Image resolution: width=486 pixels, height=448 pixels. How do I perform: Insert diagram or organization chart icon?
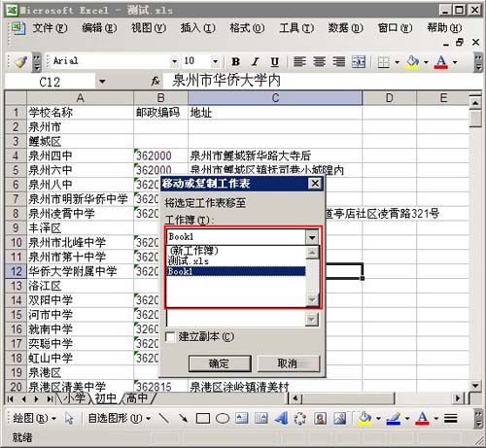tap(300, 418)
